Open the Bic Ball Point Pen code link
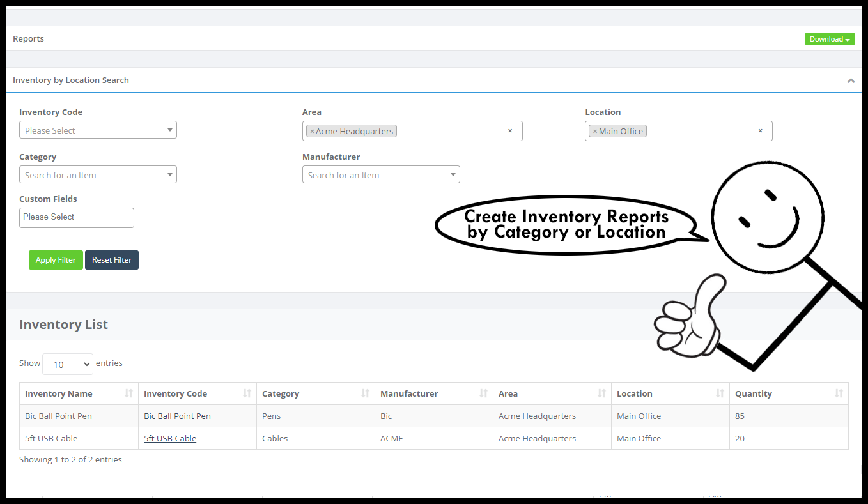Screen dimensions: 868x504 click(x=177, y=416)
